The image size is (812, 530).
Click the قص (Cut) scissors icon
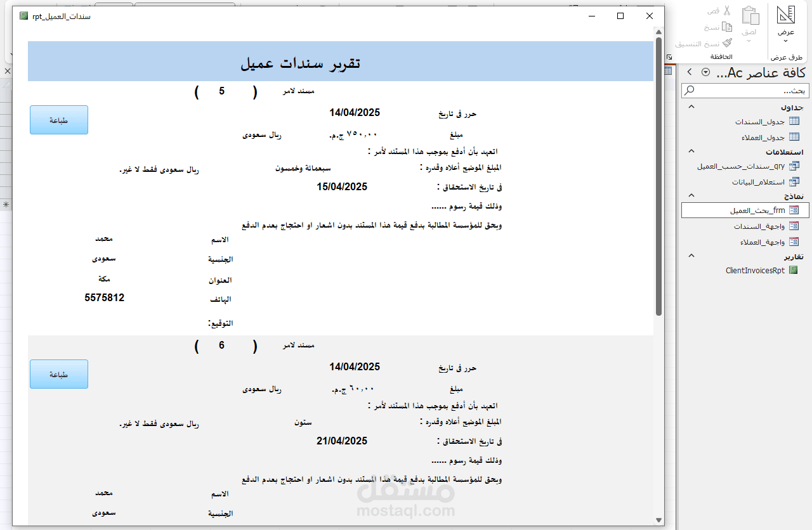[727, 11]
